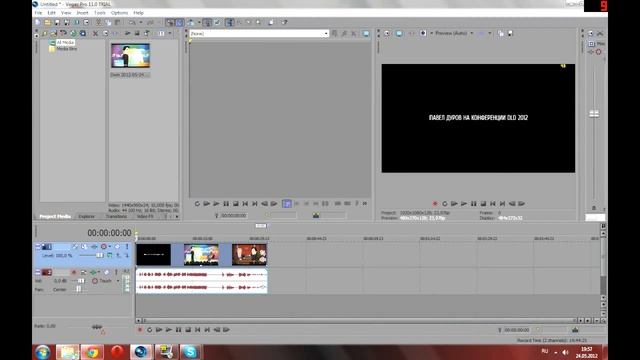Select the All Media folder in tree
This screenshot has height=360, width=640.
pos(62,42)
